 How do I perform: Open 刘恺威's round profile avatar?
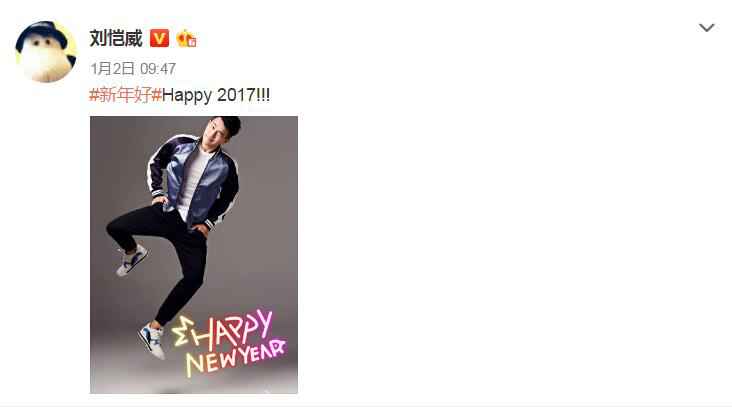pos(46,52)
